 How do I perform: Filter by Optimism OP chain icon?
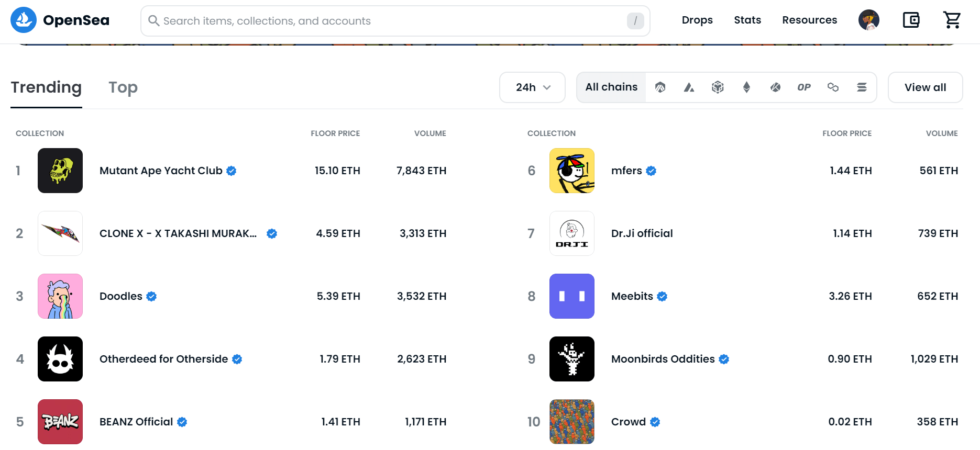click(x=804, y=87)
